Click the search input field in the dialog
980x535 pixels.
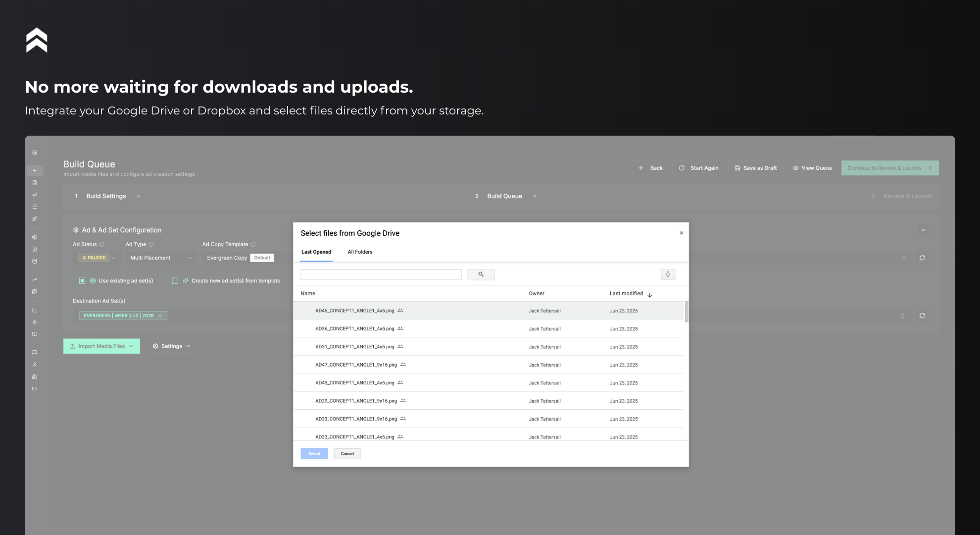[381, 274]
